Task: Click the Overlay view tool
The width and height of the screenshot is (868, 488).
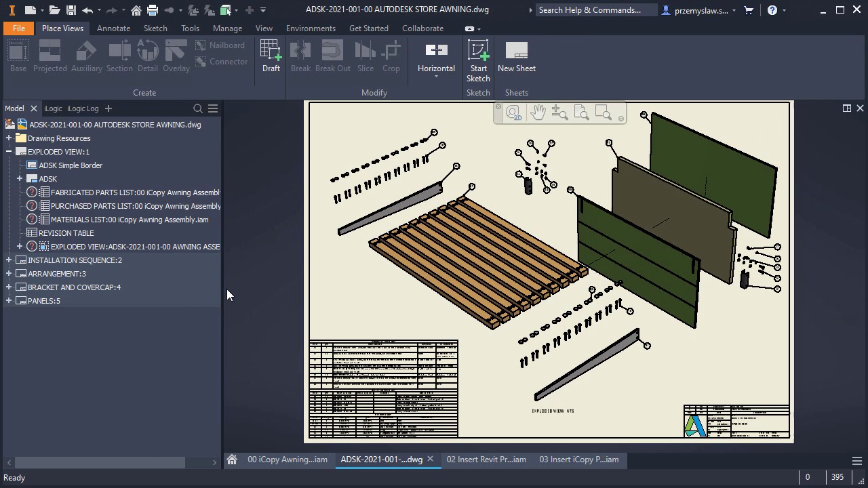Action: pos(176,56)
